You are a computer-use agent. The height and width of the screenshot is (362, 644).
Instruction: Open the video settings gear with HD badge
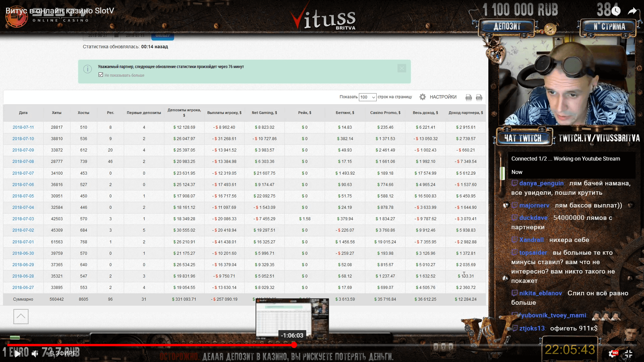click(x=613, y=354)
